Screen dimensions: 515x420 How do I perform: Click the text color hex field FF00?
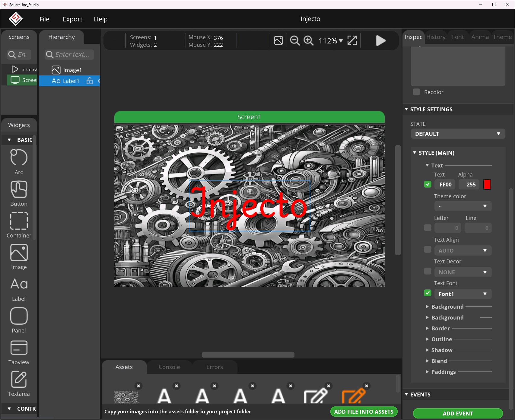(445, 184)
